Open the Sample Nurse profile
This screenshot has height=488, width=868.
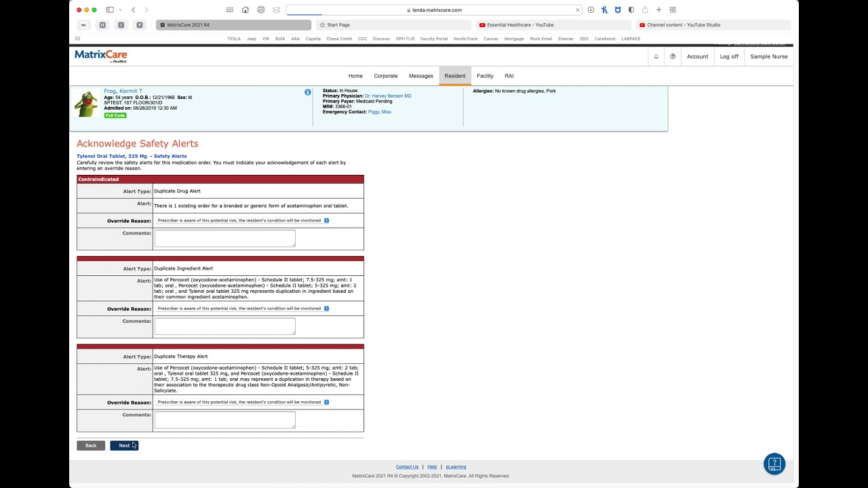click(769, 56)
